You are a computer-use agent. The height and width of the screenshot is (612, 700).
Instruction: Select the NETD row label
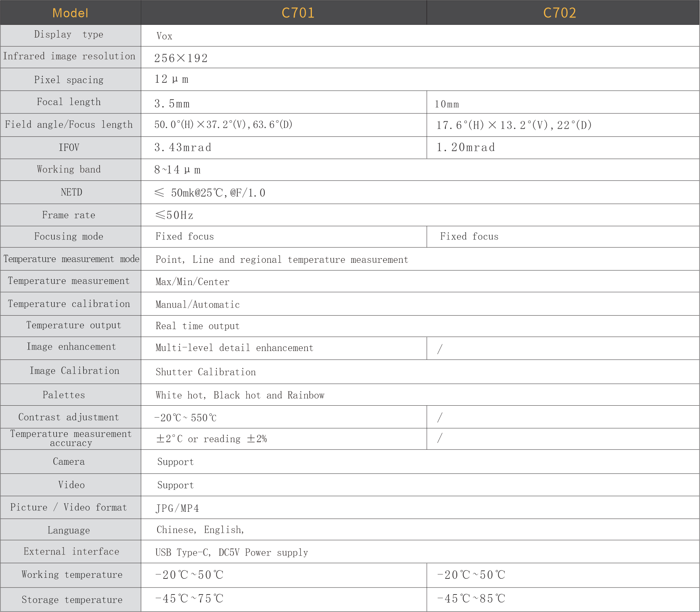(71, 192)
